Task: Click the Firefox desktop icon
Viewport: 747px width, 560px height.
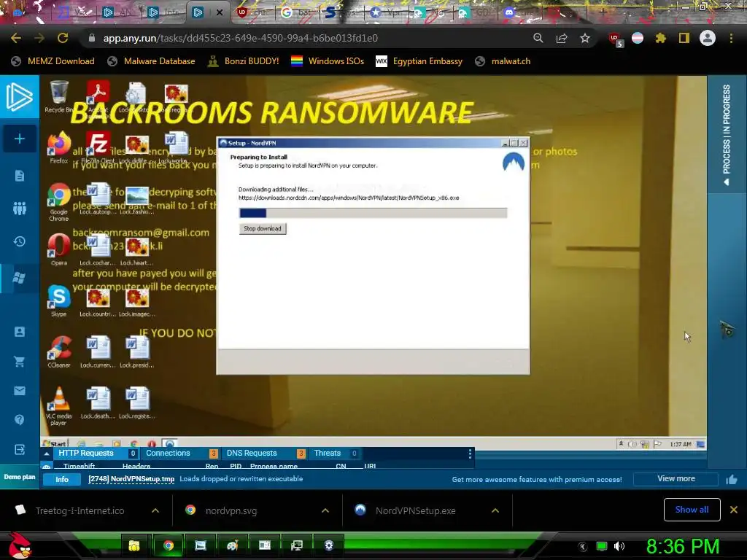Action: coord(59,148)
